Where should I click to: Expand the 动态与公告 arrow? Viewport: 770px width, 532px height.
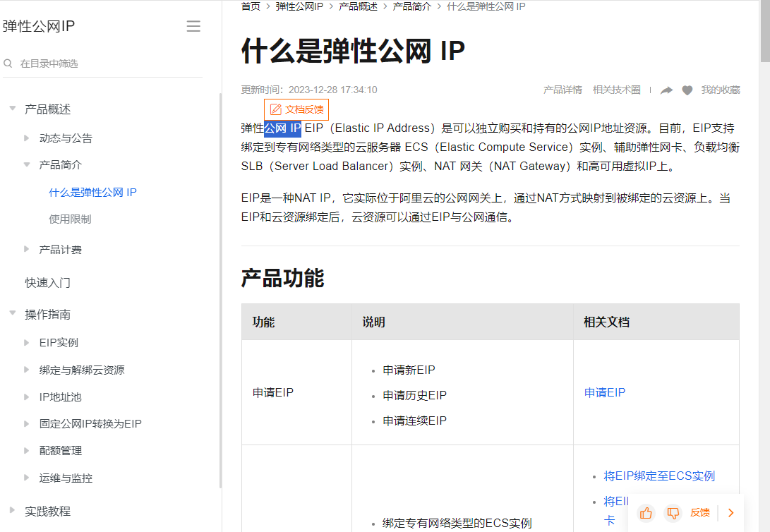pyautogui.click(x=27, y=138)
